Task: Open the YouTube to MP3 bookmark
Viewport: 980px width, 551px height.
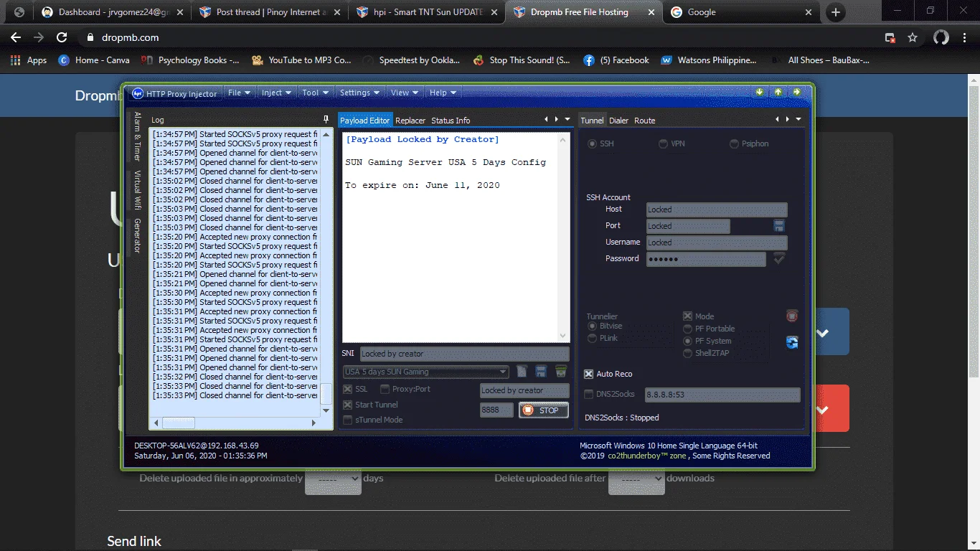Action: tap(301, 60)
